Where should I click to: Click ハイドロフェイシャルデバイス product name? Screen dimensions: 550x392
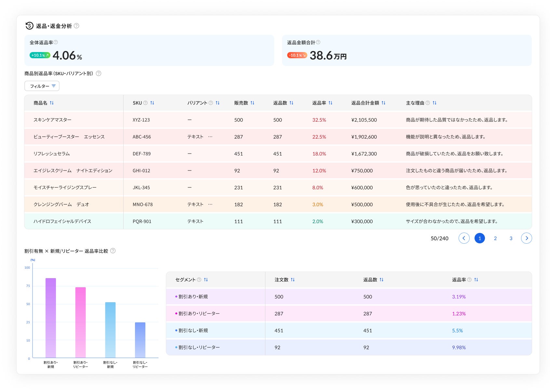62,221
